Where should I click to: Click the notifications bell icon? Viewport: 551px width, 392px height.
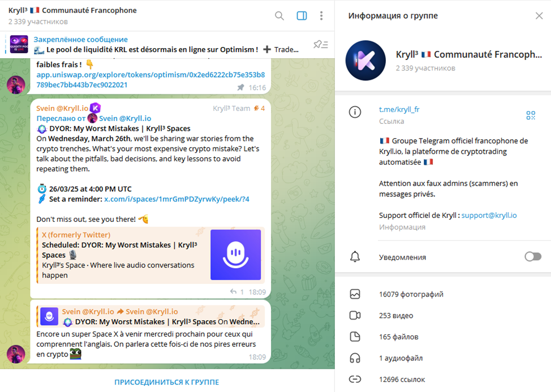355,257
